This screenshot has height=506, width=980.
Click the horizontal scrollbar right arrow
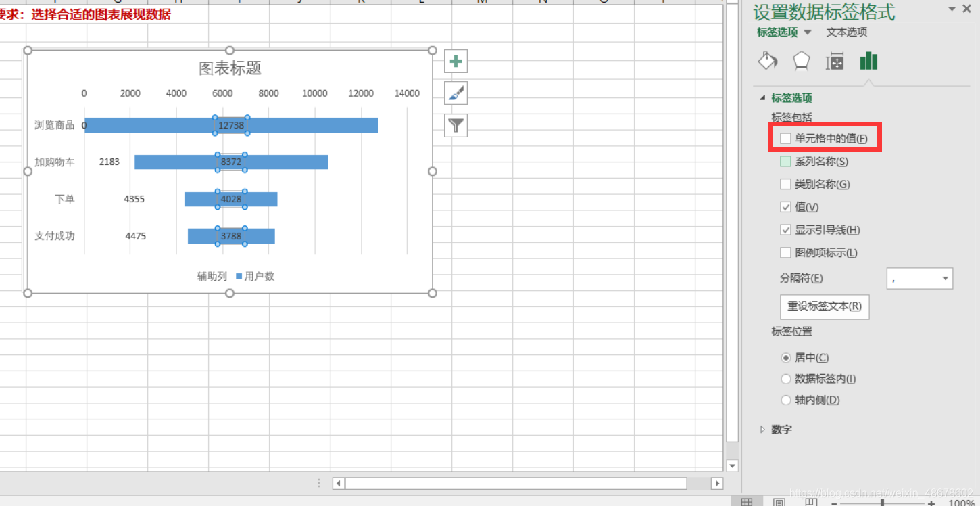[x=718, y=484]
